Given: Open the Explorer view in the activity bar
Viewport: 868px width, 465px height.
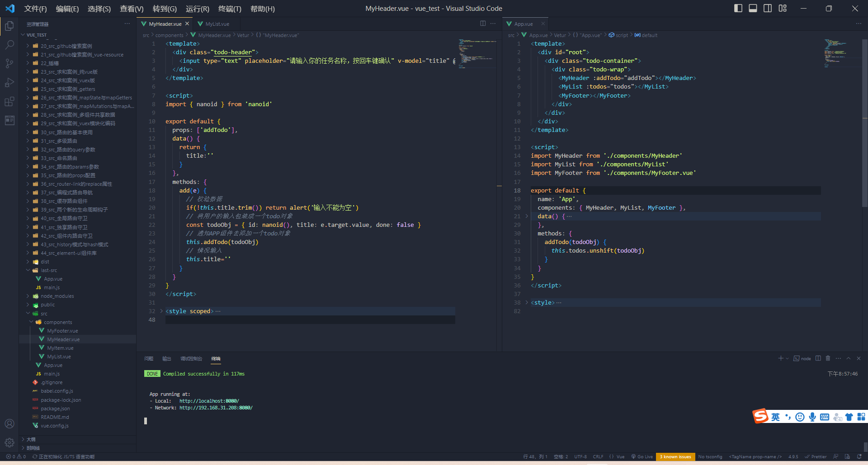Looking at the screenshot, I should pos(9,26).
